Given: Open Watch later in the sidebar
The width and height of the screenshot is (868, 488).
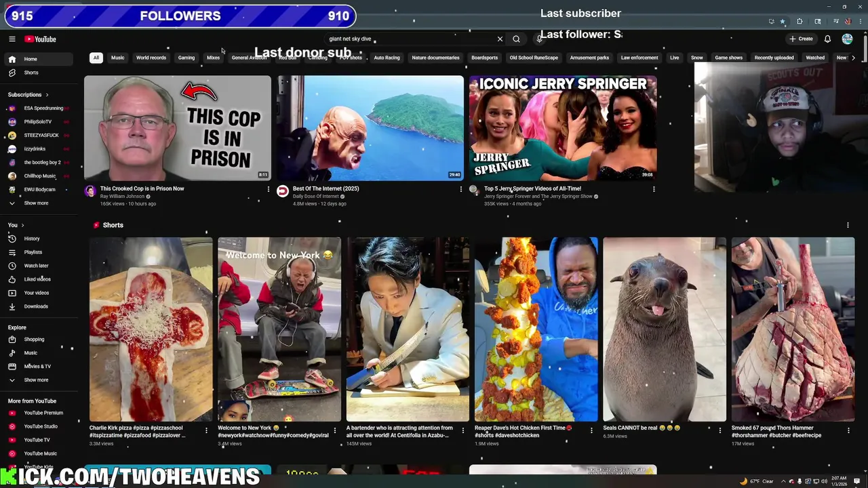Looking at the screenshot, I should click(39, 266).
